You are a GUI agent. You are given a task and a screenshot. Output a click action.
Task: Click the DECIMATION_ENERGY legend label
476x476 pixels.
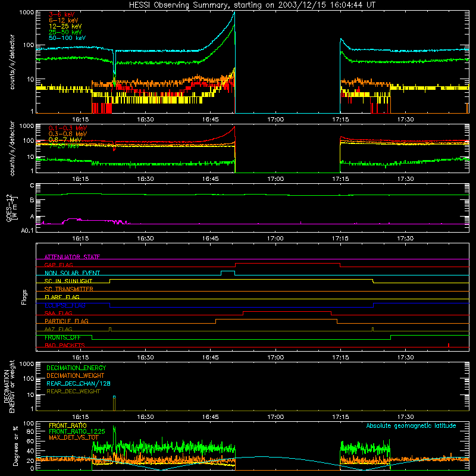76,368
